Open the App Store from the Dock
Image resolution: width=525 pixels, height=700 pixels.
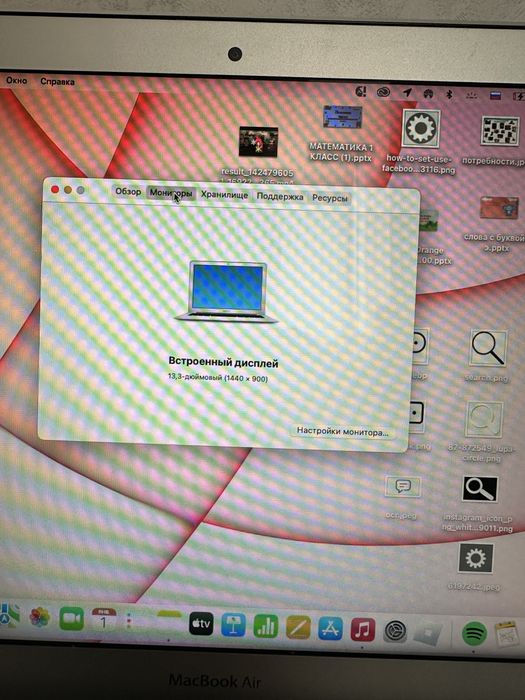[330, 628]
